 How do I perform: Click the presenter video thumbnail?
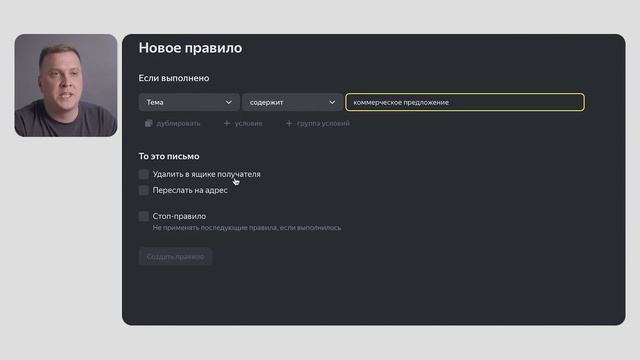(66, 85)
